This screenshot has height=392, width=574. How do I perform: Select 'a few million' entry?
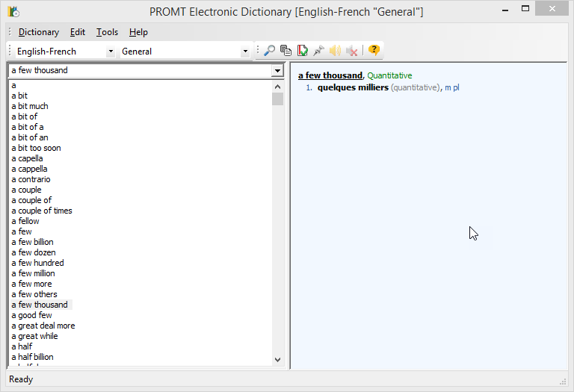33,273
